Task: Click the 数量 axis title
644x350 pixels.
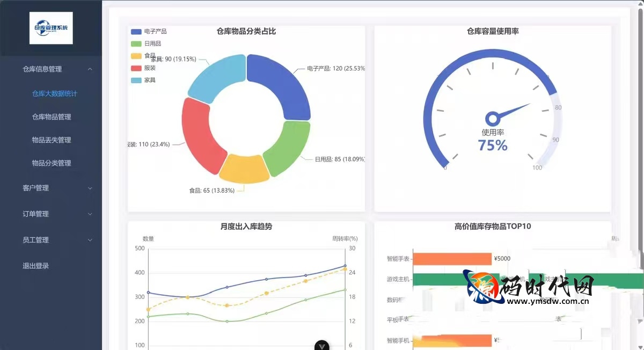Action: (x=148, y=239)
